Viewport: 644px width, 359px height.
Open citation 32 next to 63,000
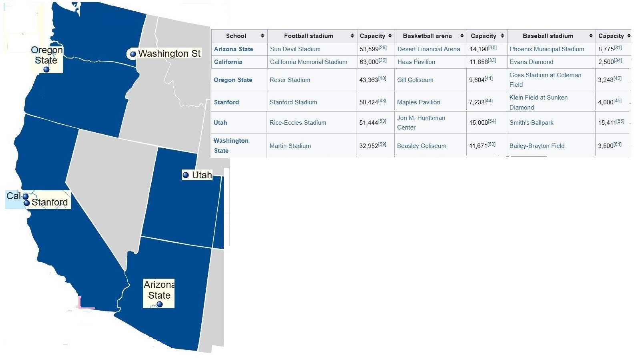[x=383, y=60]
